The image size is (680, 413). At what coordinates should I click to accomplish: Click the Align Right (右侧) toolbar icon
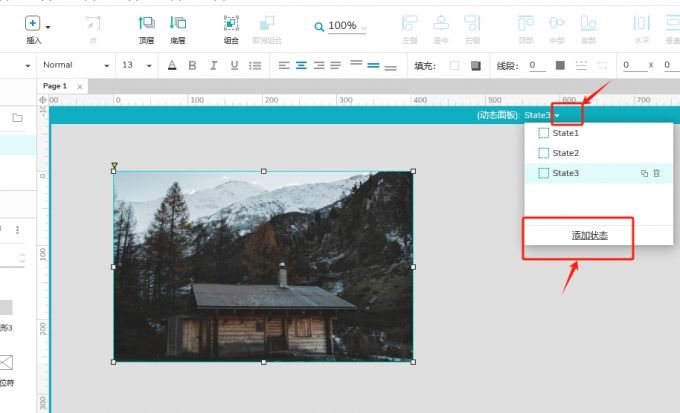(x=472, y=23)
